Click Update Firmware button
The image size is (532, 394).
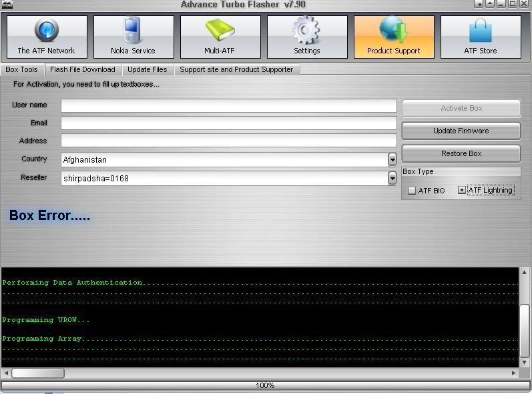coord(461,131)
